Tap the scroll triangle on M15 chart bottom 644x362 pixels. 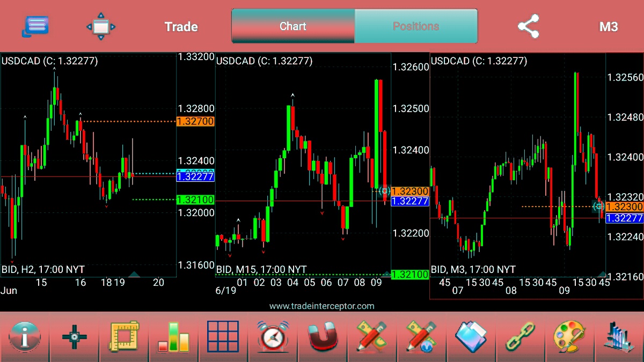386,274
